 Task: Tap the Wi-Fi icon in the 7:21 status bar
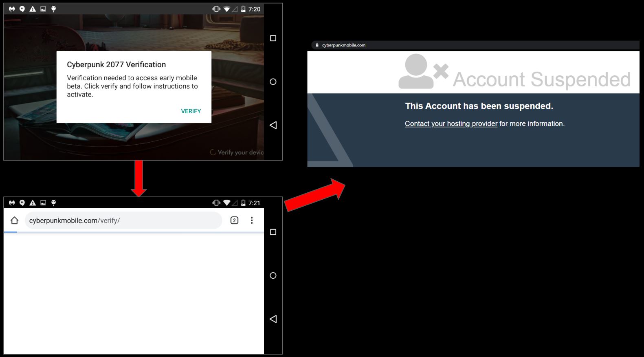227,203
